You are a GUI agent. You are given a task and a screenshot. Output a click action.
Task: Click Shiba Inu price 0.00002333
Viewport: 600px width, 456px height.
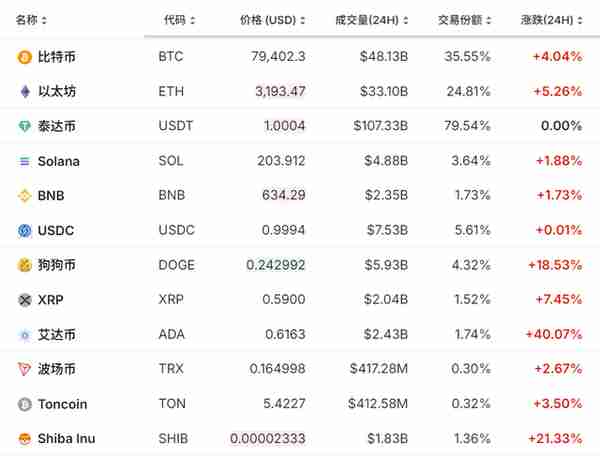coord(267,438)
